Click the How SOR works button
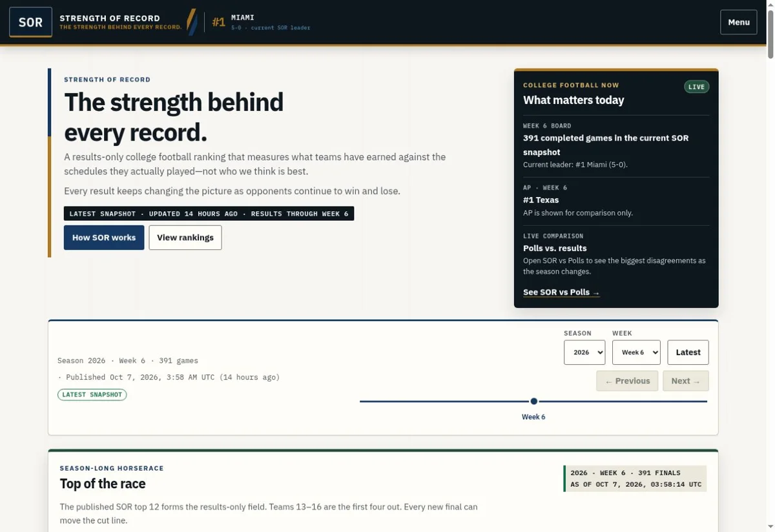 click(104, 238)
